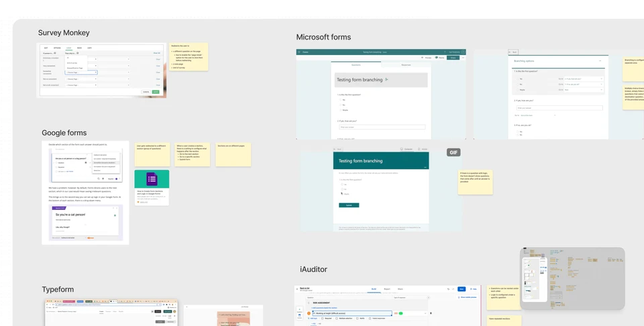Click the Submit button in the GIF preview
This screenshot has height=326, width=644.
pos(349,205)
